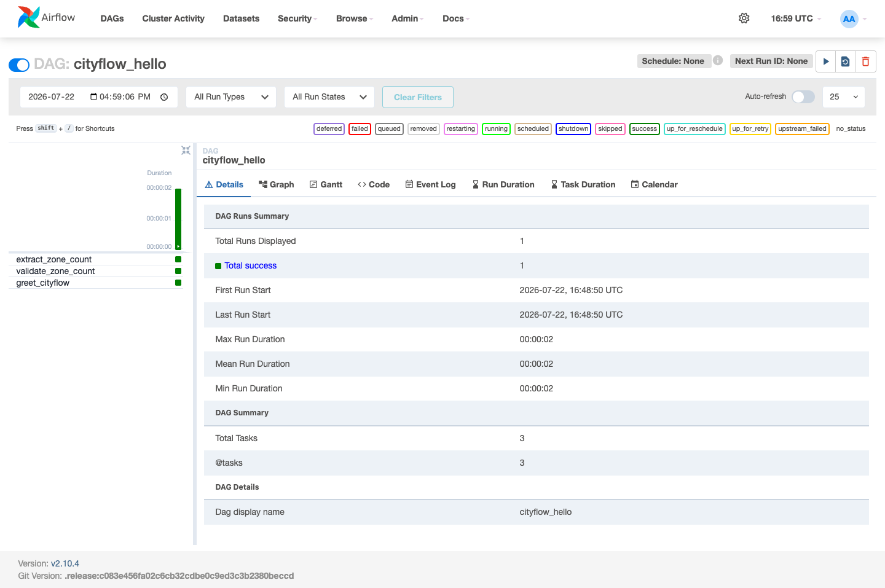Click the scheduled state legend badge
Screen dimensions: 885x588
click(x=533, y=128)
